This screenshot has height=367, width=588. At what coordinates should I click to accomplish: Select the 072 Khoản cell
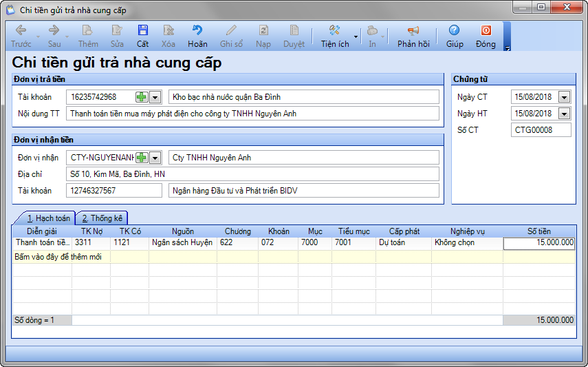coord(279,242)
